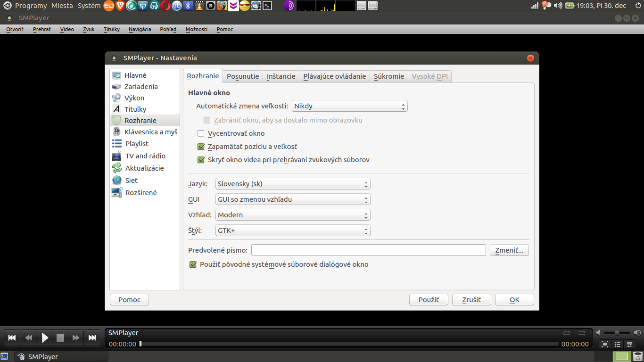Screen dimensions: 644x362
Task: Toggle shuffle icon in player bar
Action: 581,333
